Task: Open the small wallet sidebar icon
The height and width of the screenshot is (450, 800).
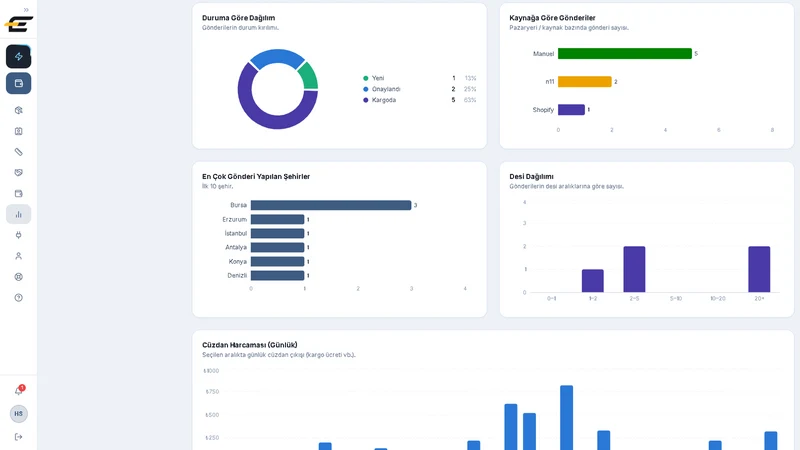Action: [18, 193]
